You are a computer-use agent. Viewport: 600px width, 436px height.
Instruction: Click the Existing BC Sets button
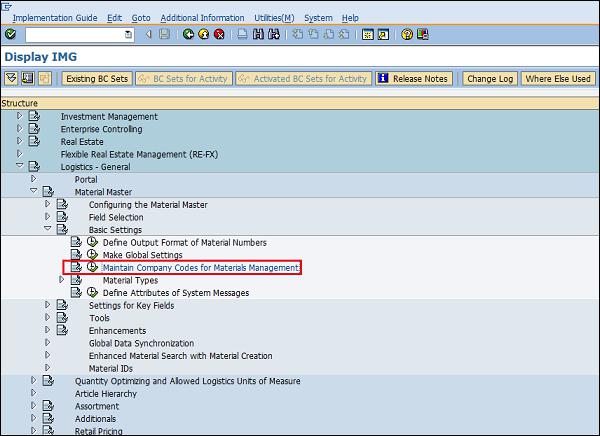coord(97,79)
